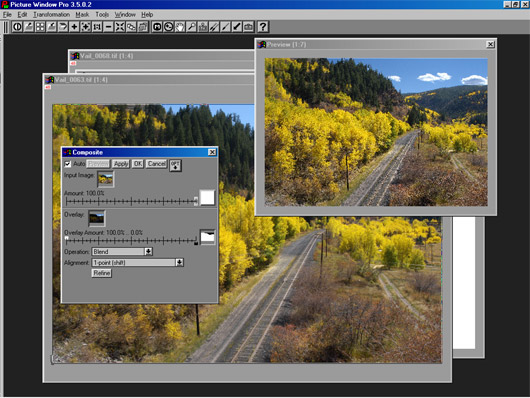Click the clock history toolbar icon
Image resolution: width=530 pixels, height=398 pixels.
(168, 27)
